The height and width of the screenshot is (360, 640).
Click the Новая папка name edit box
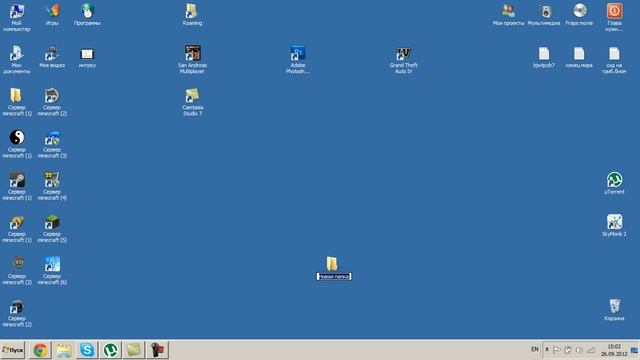(334, 277)
